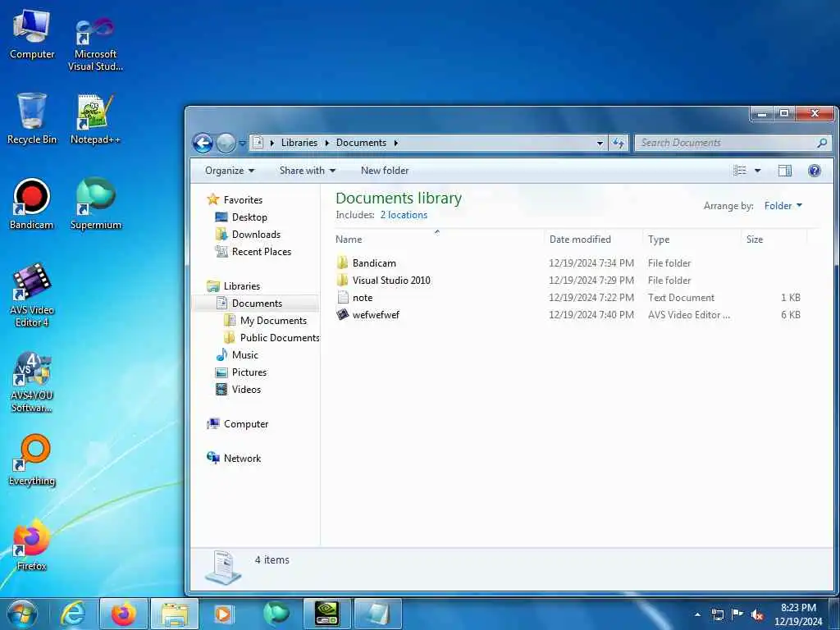Select the Bandicam desktop shortcut
The height and width of the screenshot is (630, 840).
pos(32,204)
